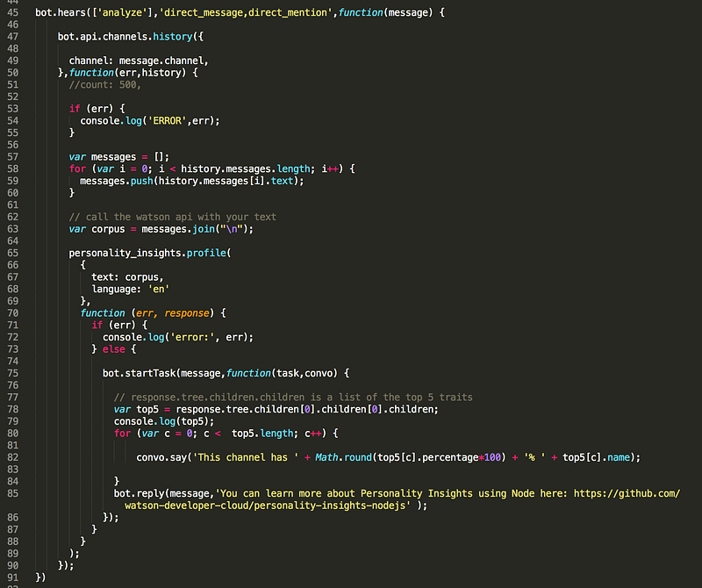Click the '//count: 500,' comment
The width and height of the screenshot is (702, 588).
[x=104, y=84]
